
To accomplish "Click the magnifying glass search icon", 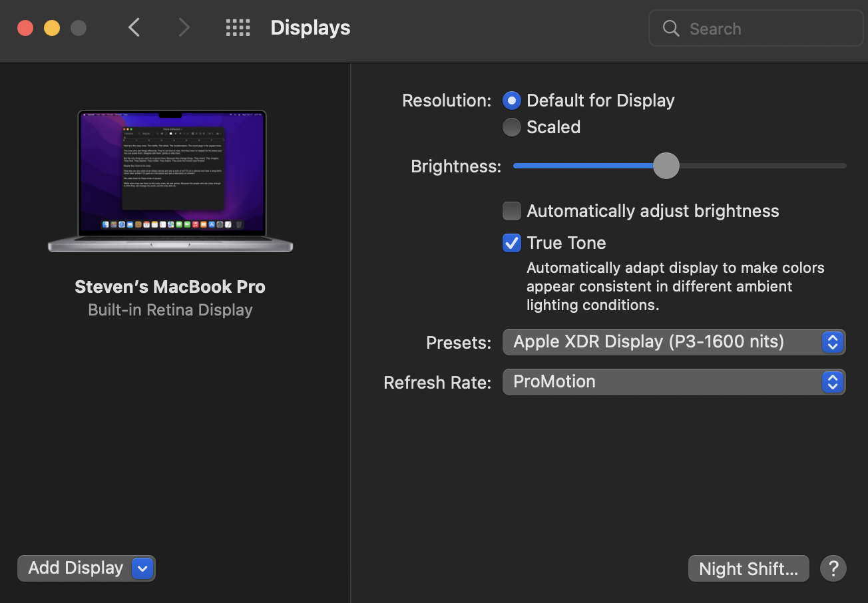I will [x=671, y=29].
